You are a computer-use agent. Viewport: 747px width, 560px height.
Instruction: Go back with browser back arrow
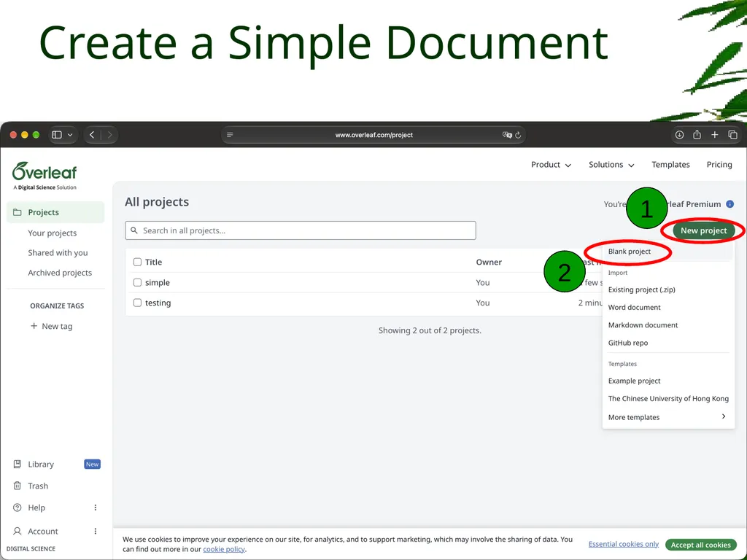coord(92,135)
